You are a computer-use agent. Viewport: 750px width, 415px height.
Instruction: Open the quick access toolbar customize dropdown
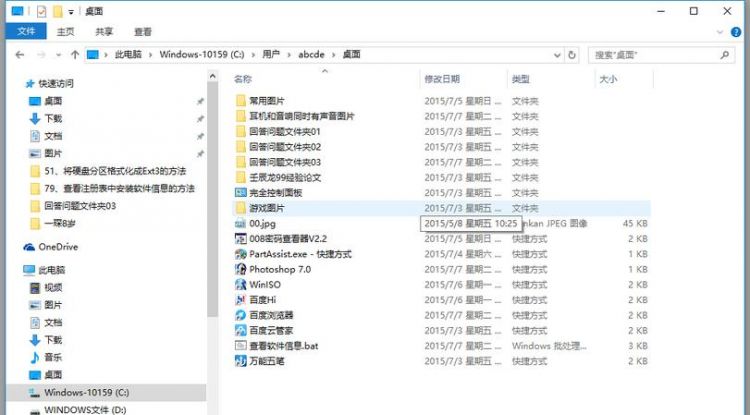71,11
